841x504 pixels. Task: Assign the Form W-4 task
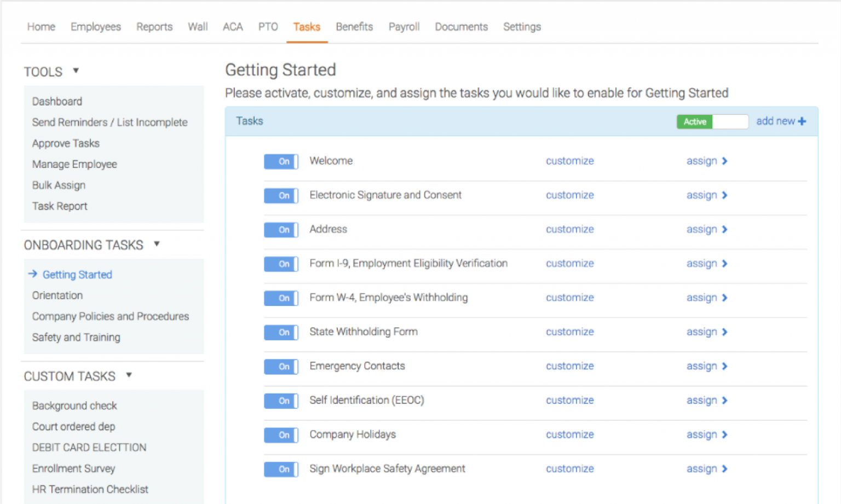(701, 298)
